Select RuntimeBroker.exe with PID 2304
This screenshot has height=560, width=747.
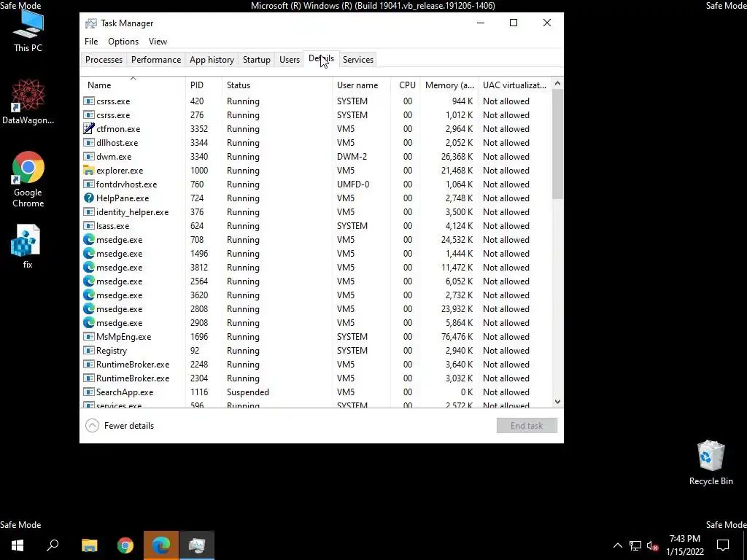[x=317, y=378]
